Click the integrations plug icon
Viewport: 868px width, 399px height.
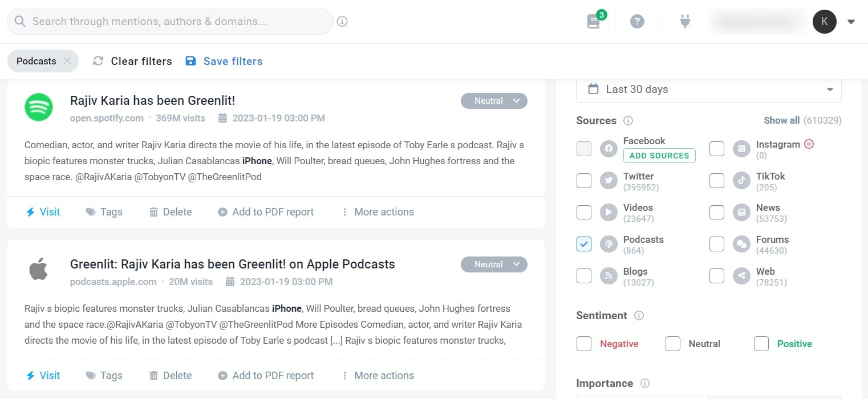pyautogui.click(x=685, y=22)
